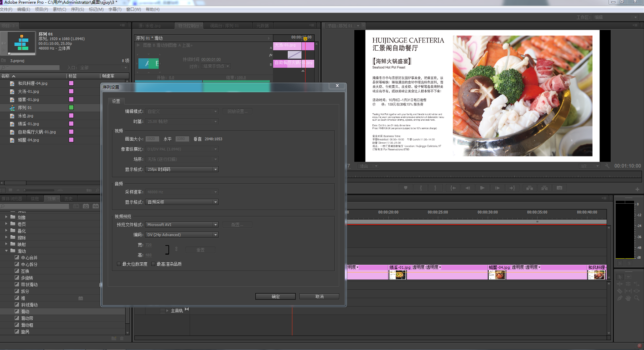Toggle width-height link in preview size

click(176, 249)
